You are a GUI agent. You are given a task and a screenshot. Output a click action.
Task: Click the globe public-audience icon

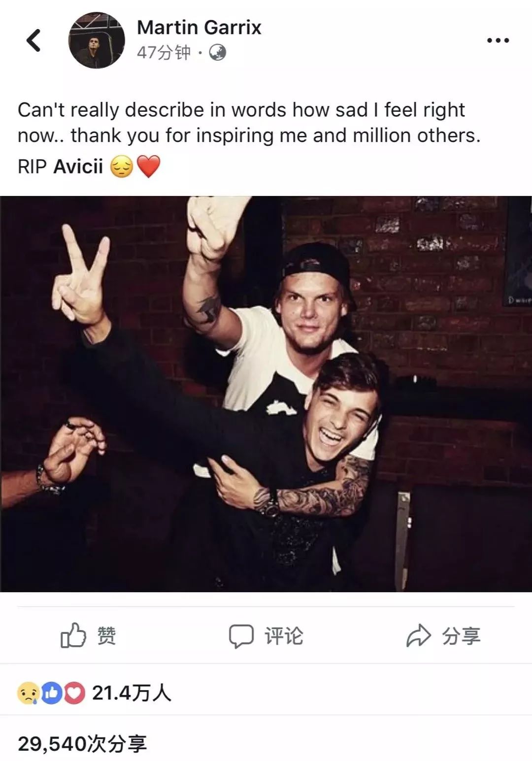(x=218, y=52)
